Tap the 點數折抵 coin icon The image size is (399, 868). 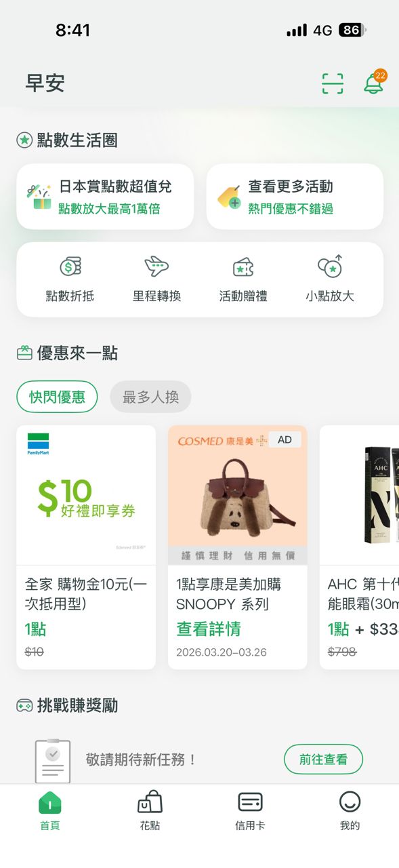pos(70,267)
